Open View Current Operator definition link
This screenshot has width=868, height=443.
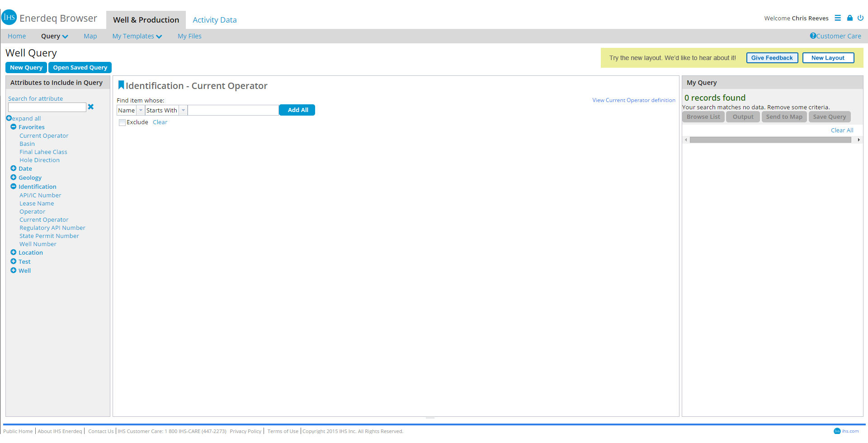(634, 100)
